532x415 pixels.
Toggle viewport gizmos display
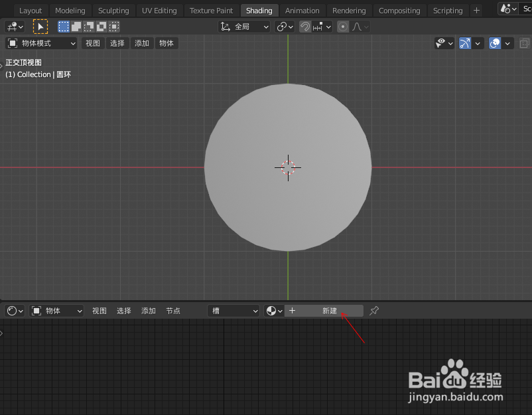tap(465, 43)
